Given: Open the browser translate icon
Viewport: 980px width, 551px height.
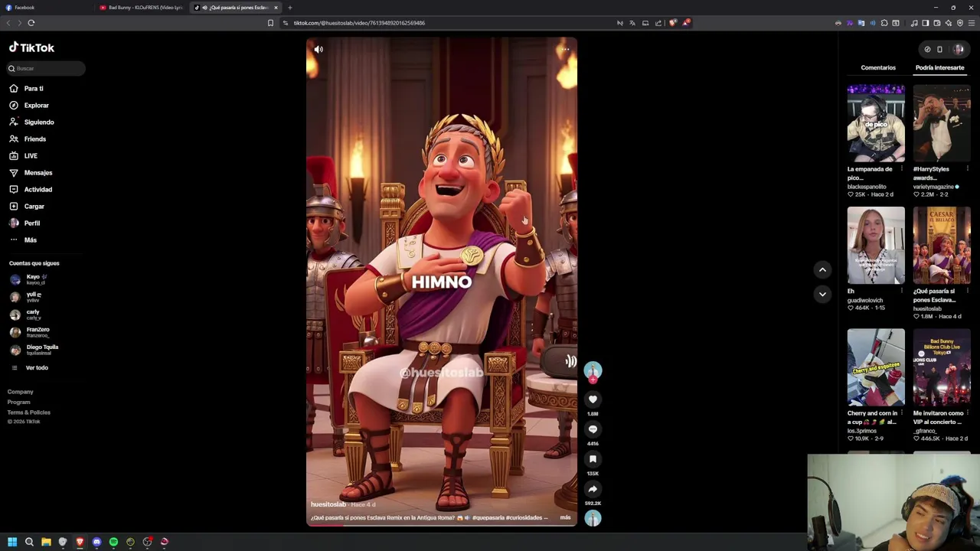Looking at the screenshot, I should [632, 23].
